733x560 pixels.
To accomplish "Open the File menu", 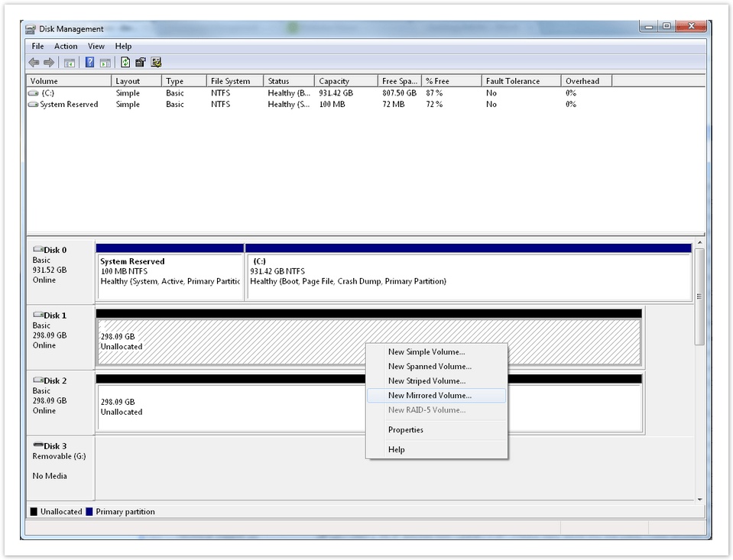I will pyautogui.click(x=37, y=47).
